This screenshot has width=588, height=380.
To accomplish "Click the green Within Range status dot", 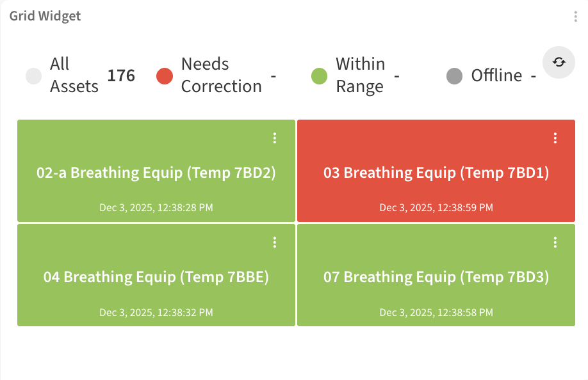I will click(319, 75).
